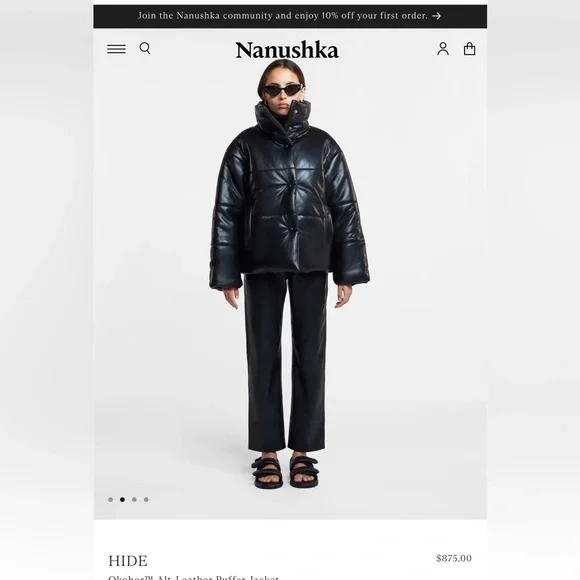Select the active second carousel dot
Screen dimensions: 580x580
122,499
